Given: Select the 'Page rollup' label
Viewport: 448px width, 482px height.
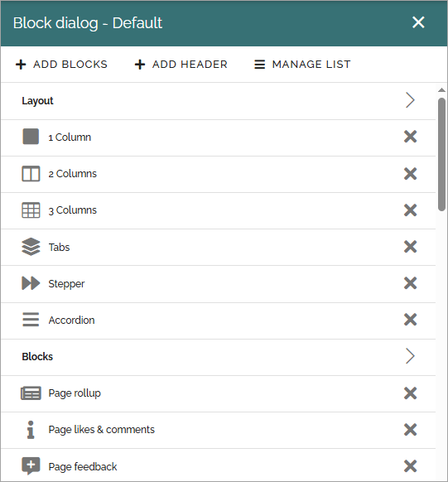Looking at the screenshot, I should coord(75,393).
